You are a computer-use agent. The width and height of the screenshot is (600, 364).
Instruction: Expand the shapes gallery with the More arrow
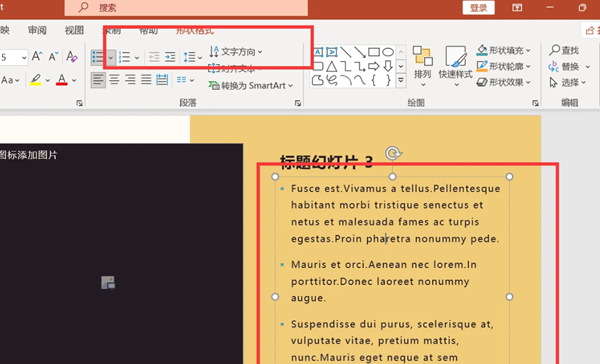[x=401, y=80]
